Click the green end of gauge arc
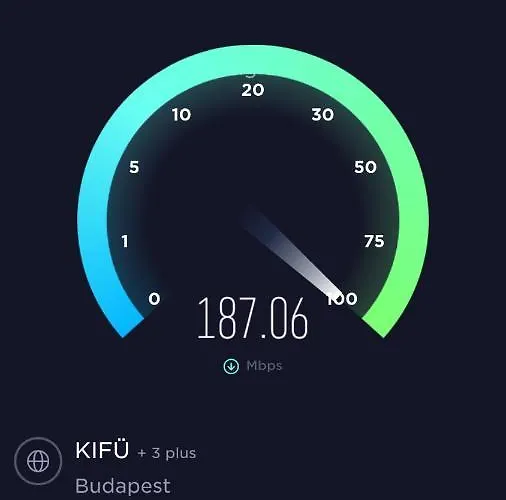This screenshot has height=500, width=506. [382, 322]
